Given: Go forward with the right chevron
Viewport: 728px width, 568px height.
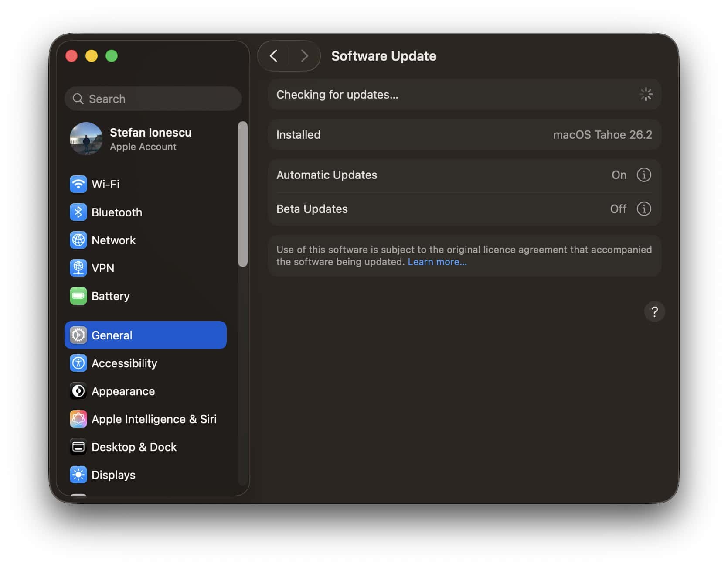Looking at the screenshot, I should coord(304,56).
